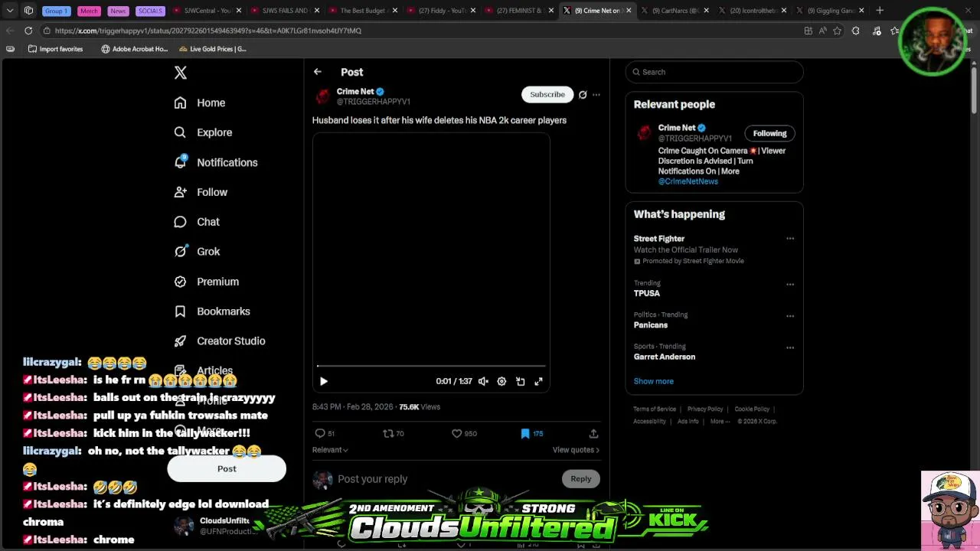The image size is (980, 551).
Task: Open more options for TPUSA trend
Action: coord(790,285)
